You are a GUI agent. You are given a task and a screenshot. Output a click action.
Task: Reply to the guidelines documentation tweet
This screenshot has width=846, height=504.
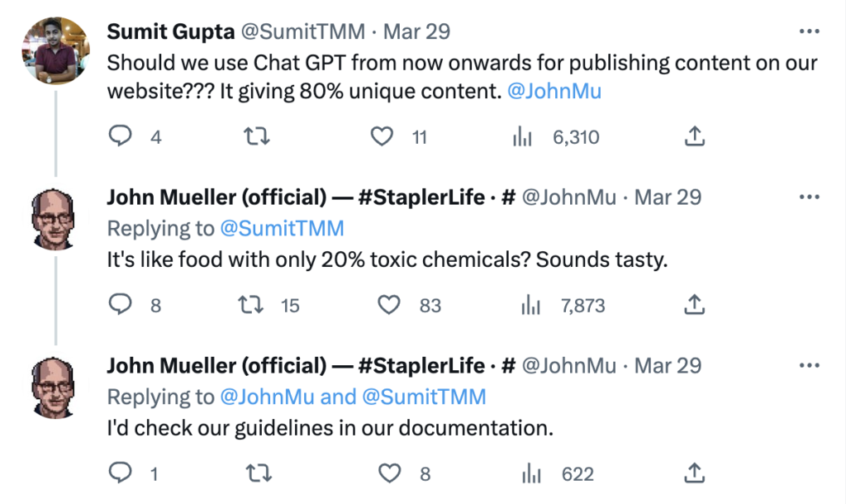(x=121, y=473)
